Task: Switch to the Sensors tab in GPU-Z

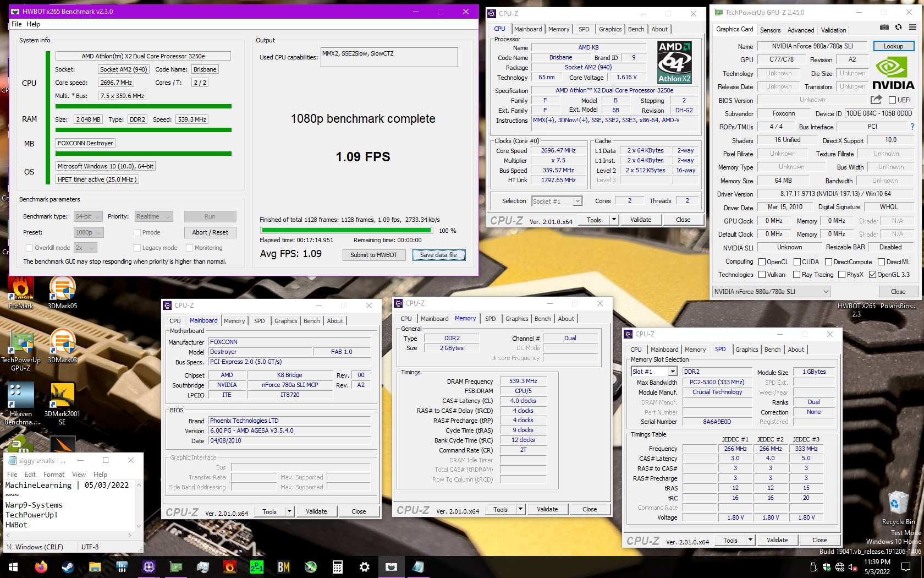Action: (x=770, y=30)
